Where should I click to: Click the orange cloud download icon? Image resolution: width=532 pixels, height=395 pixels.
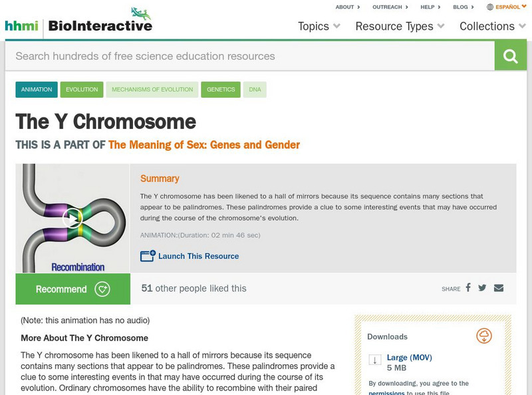[x=484, y=336]
